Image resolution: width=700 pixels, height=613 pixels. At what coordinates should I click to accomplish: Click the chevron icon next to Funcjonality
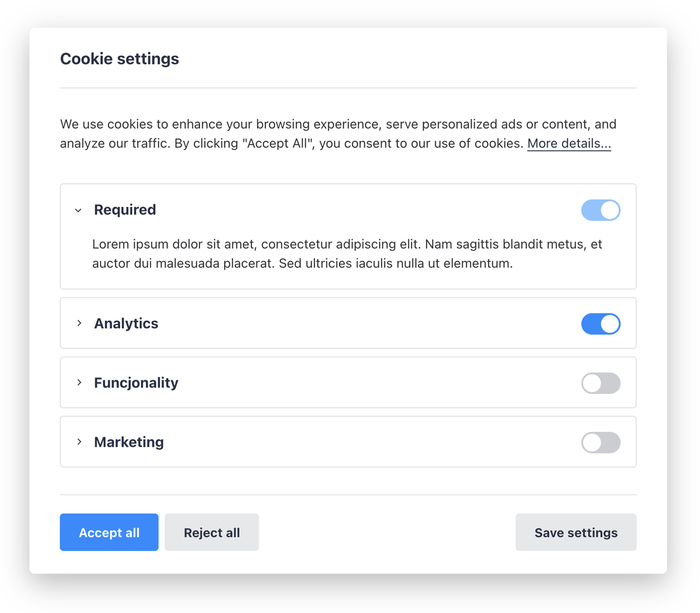pyautogui.click(x=79, y=382)
